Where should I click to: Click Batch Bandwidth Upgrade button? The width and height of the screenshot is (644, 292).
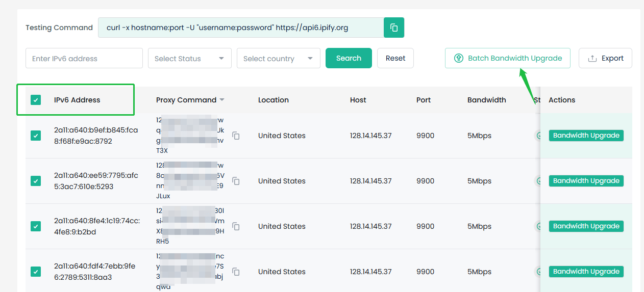[508, 58]
